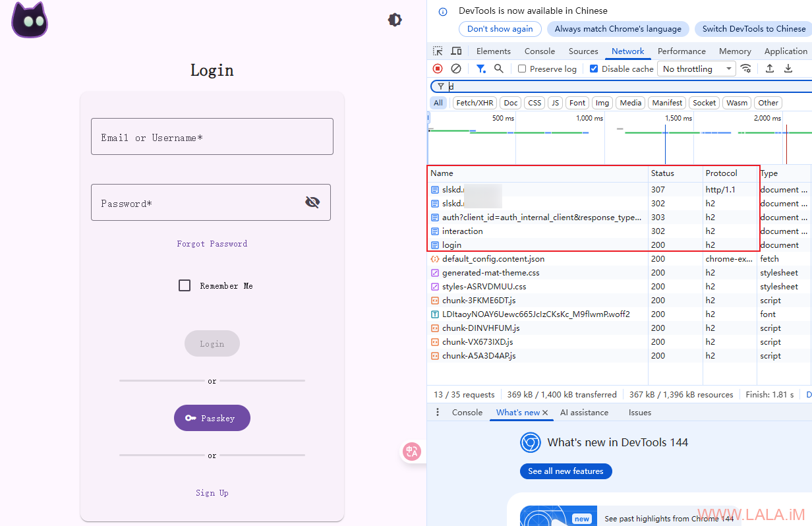Screen dimensions: 812x526
Task: Clear the network log
Action: [x=455, y=69]
